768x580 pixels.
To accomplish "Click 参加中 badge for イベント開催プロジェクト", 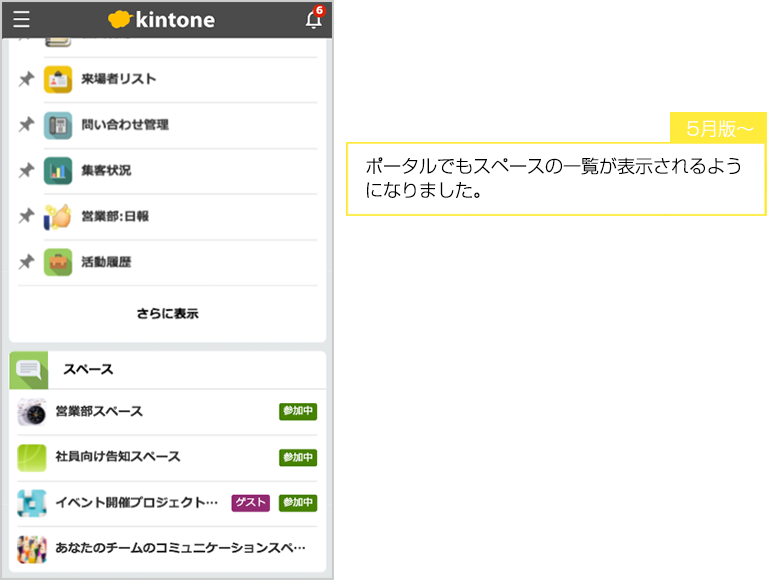I will click(298, 503).
